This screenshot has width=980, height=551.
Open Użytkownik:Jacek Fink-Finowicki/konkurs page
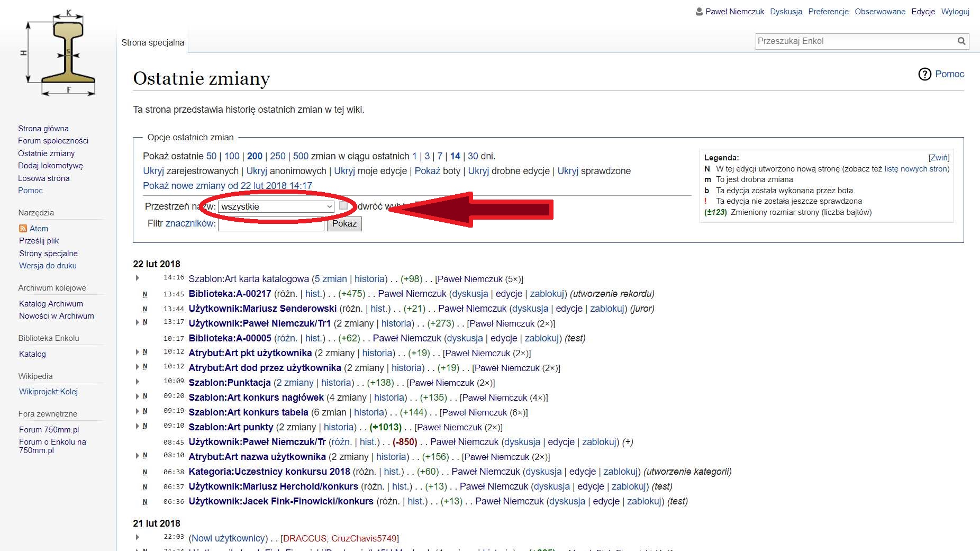(x=281, y=501)
